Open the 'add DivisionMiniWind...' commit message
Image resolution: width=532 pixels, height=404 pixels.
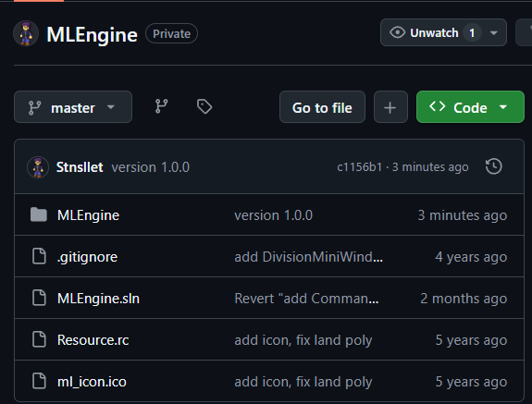coord(308,257)
